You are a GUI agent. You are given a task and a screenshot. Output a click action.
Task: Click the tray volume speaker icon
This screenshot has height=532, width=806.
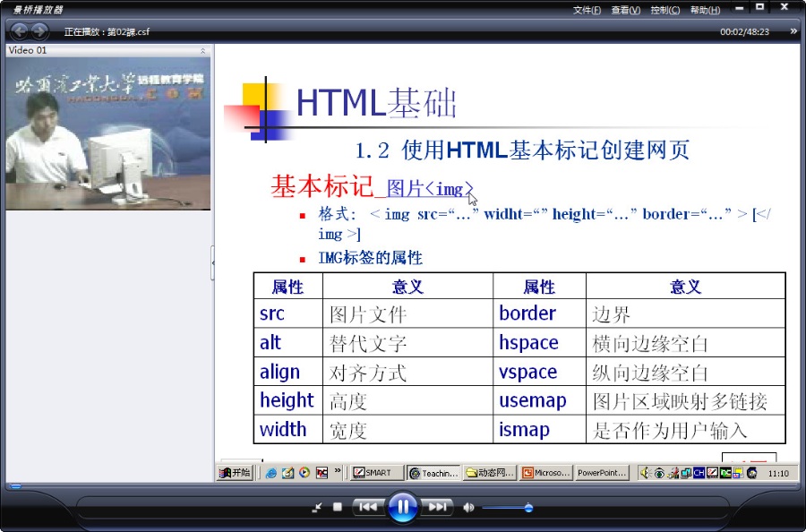646,473
